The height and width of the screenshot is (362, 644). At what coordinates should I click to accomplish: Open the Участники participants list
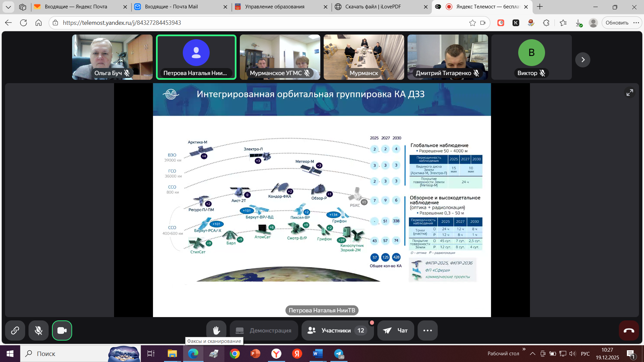pyautogui.click(x=337, y=330)
